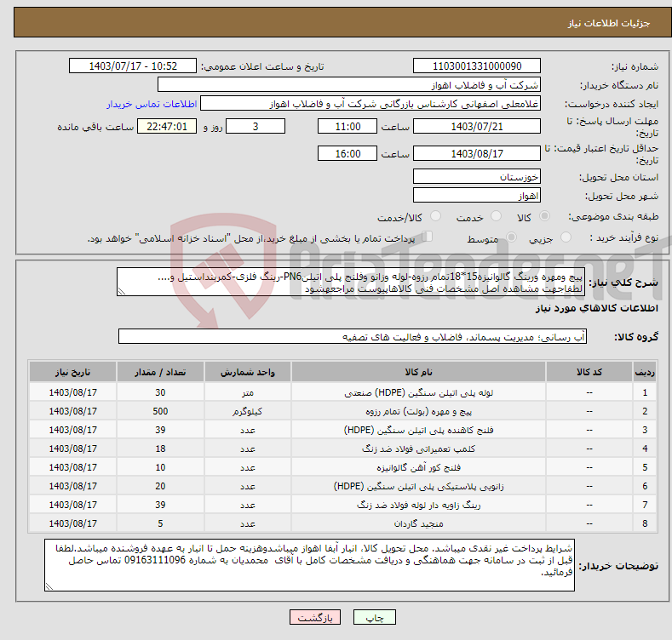The height and width of the screenshot is (640, 672).
Task: Click the جزئیات اطلاعات نیاز page header
Action: pyautogui.click(x=609, y=23)
